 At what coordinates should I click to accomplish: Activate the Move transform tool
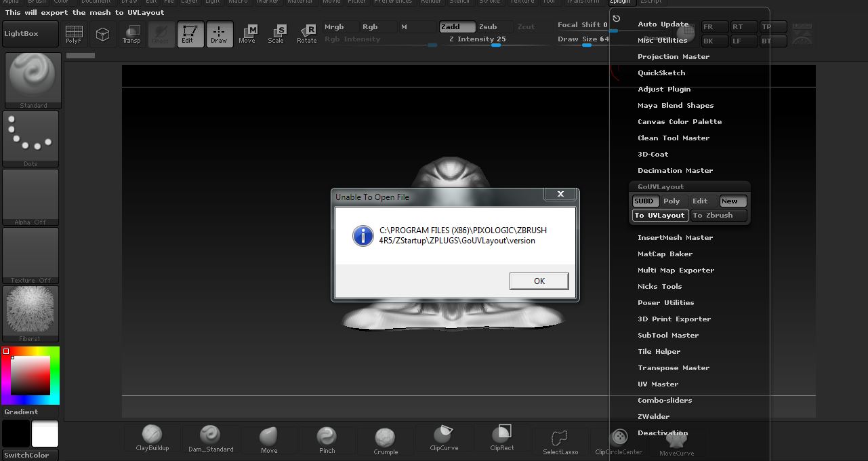click(247, 34)
